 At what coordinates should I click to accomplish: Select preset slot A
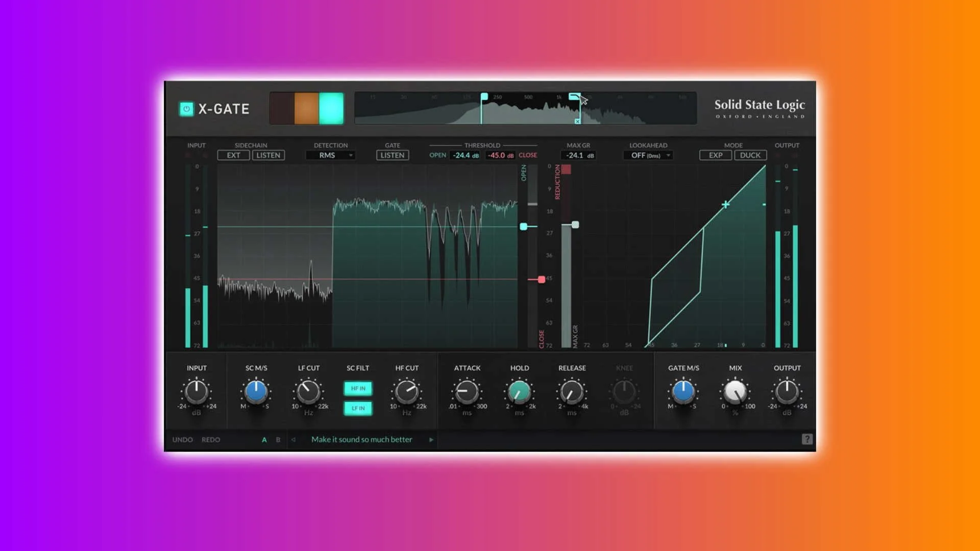point(264,439)
